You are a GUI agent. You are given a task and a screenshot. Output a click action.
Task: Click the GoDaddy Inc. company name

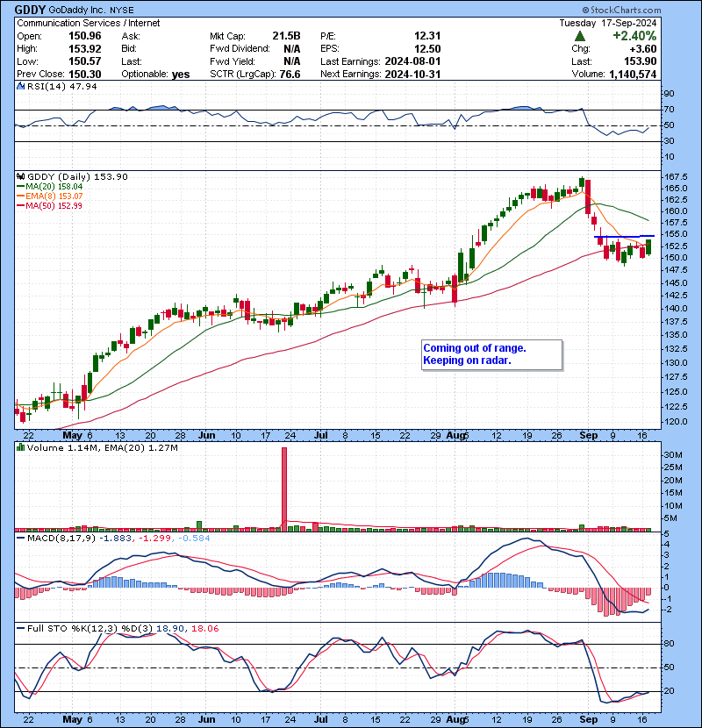tap(77, 10)
